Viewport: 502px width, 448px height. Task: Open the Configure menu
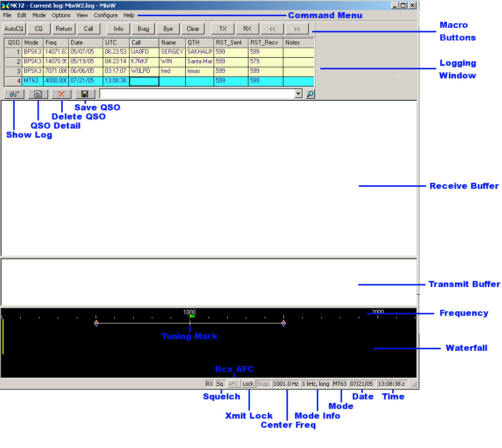click(106, 15)
